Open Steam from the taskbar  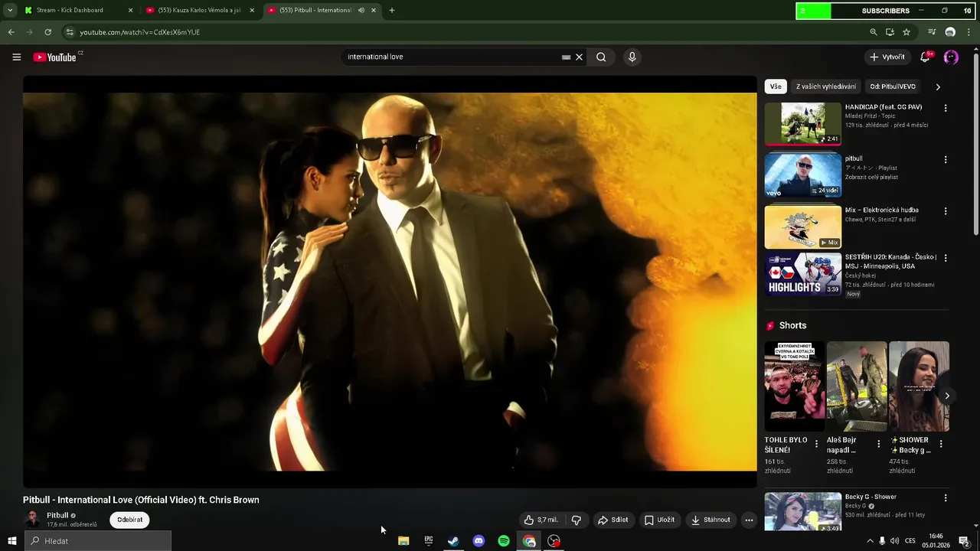453,541
